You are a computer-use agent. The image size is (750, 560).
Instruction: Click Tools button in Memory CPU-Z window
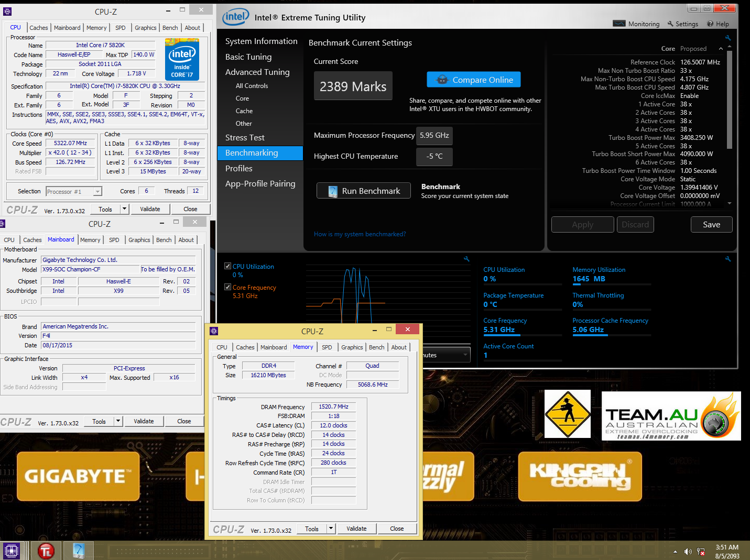[x=312, y=529]
